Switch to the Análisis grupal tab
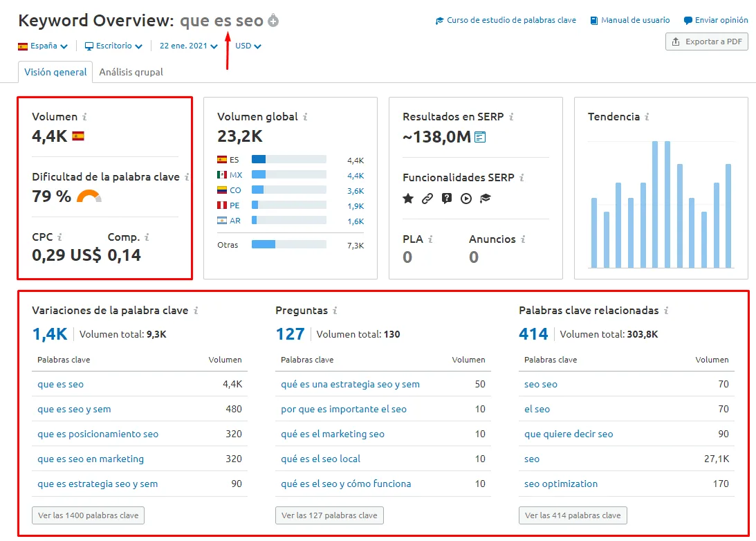Screen dimensions: 756x541 (131, 71)
